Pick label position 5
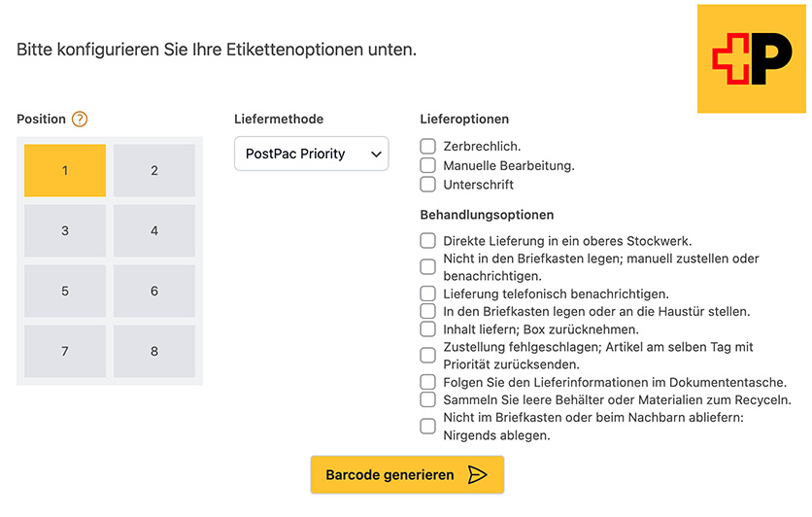 [65, 291]
